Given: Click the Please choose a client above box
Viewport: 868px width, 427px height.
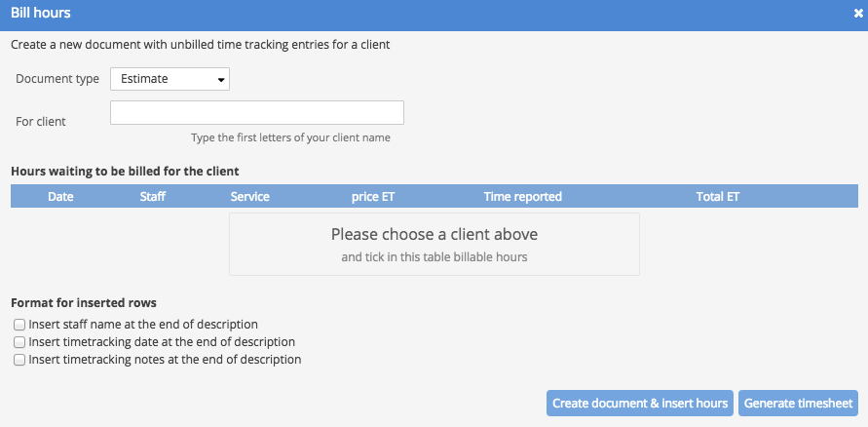Looking at the screenshot, I should [434, 245].
